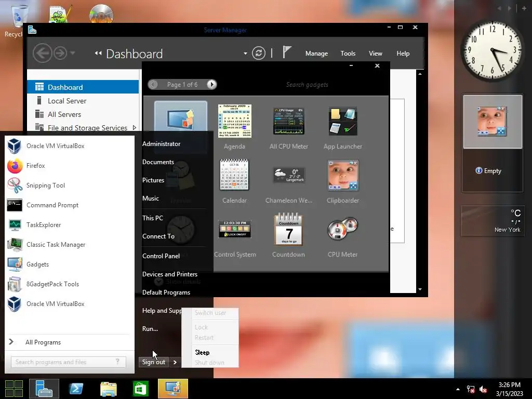Pick the Countdown gadget
Viewport: 532px width, 399px height.
coord(288,235)
